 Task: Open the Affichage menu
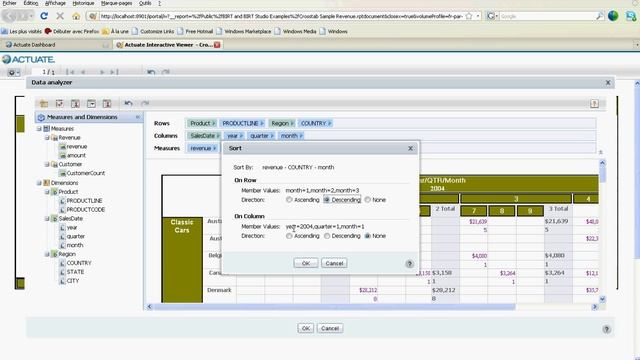click(55, 3)
